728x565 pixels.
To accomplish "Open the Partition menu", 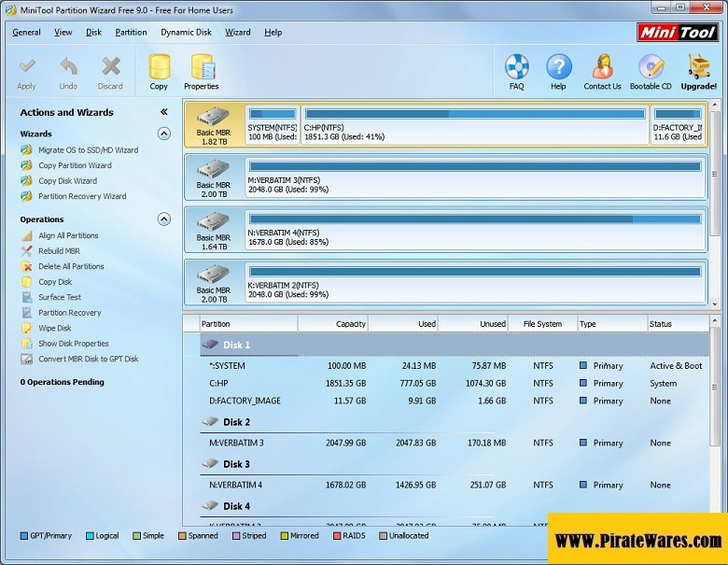I will [131, 32].
